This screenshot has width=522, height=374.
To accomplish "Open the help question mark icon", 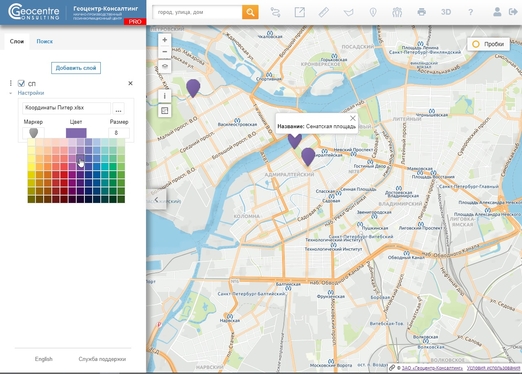I will point(470,12).
